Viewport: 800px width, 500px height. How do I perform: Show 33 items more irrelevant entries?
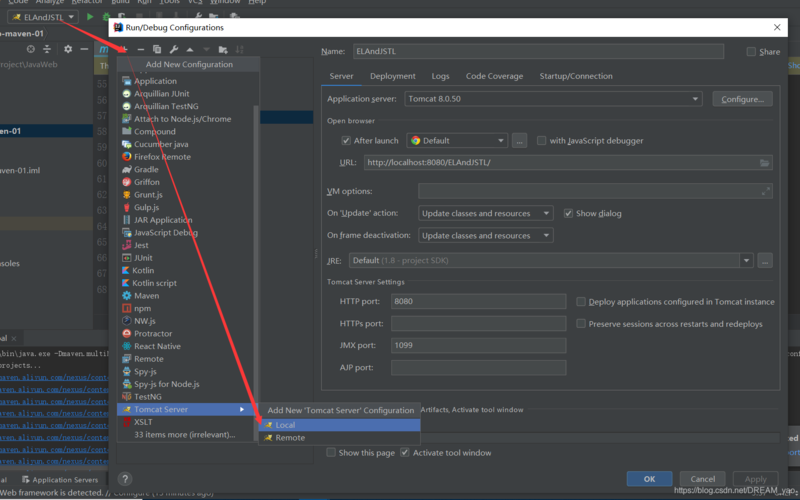[186, 435]
